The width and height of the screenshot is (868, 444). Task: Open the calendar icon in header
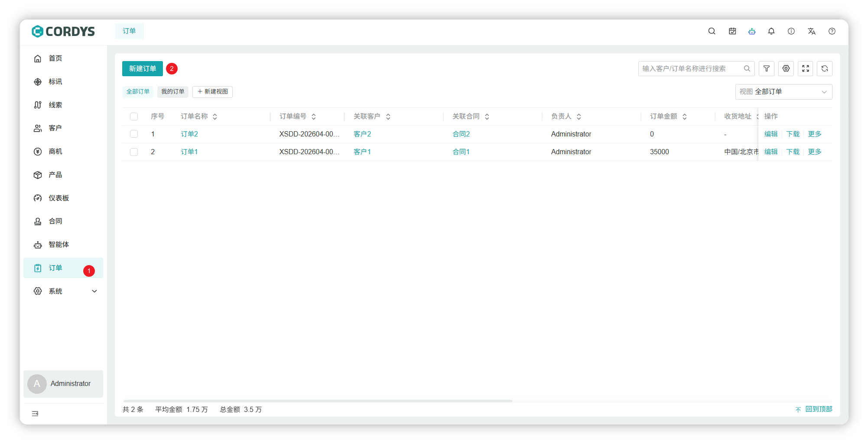[x=732, y=31]
